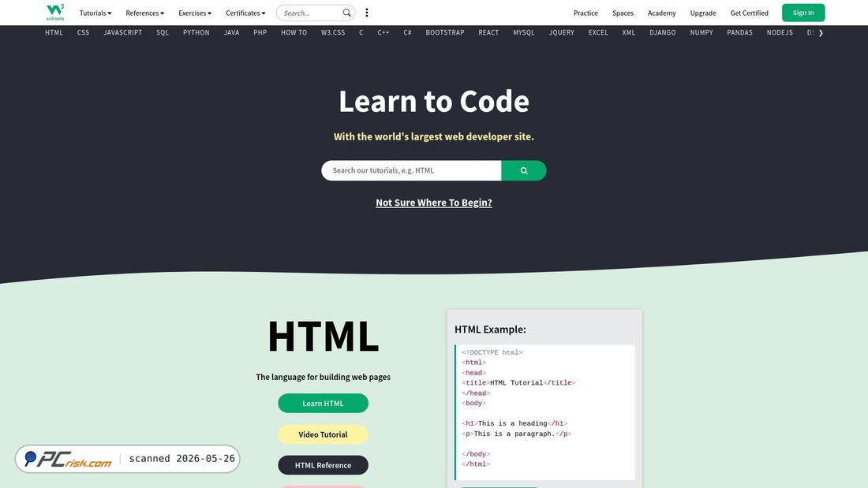The width and height of the screenshot is (868, 488).
Task: Expand the Exercises dropdown
Action: coord(195,13)
